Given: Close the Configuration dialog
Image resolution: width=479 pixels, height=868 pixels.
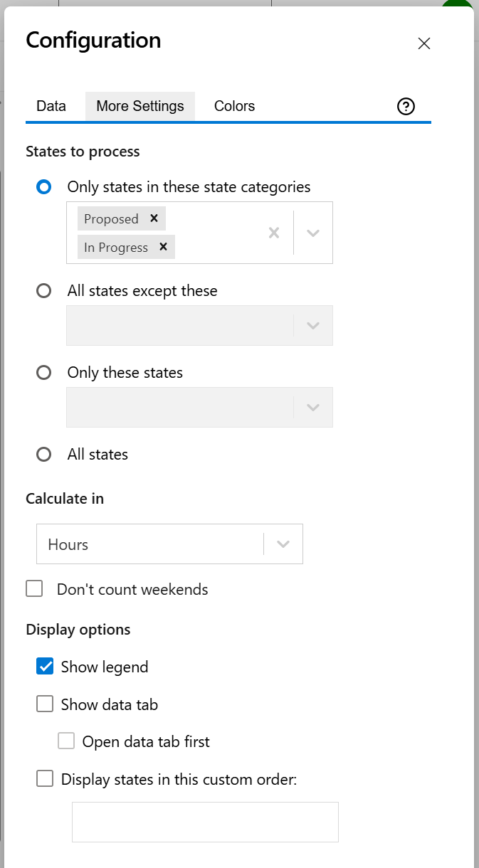Looking at the screenshot, I should pos(424,43).
